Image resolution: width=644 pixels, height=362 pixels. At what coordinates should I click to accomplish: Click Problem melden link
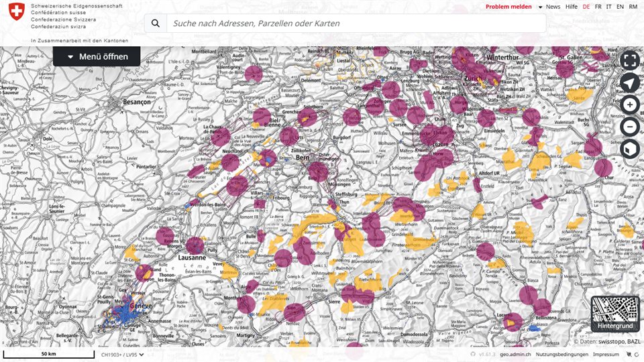coord(508,7)
